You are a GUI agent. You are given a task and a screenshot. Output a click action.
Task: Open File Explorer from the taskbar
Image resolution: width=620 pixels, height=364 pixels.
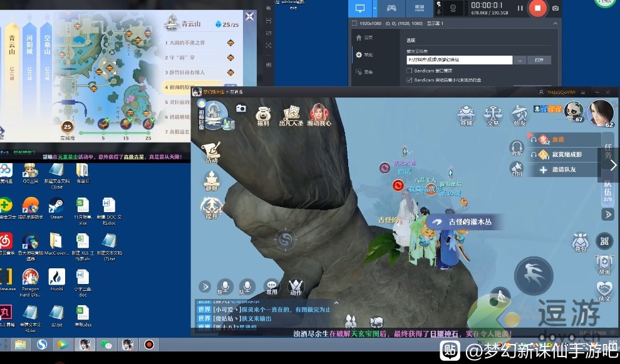(21, 345)
